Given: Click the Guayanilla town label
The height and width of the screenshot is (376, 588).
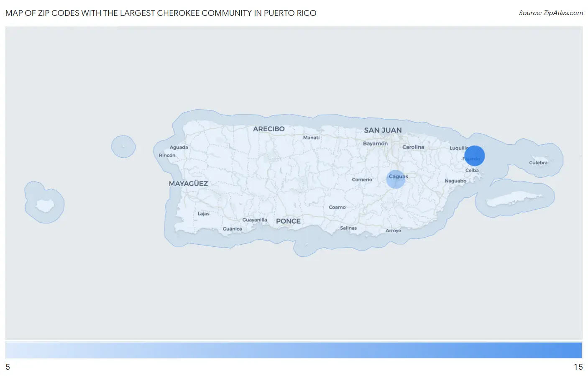Looking at the screenshot, I should click(255, 220).
